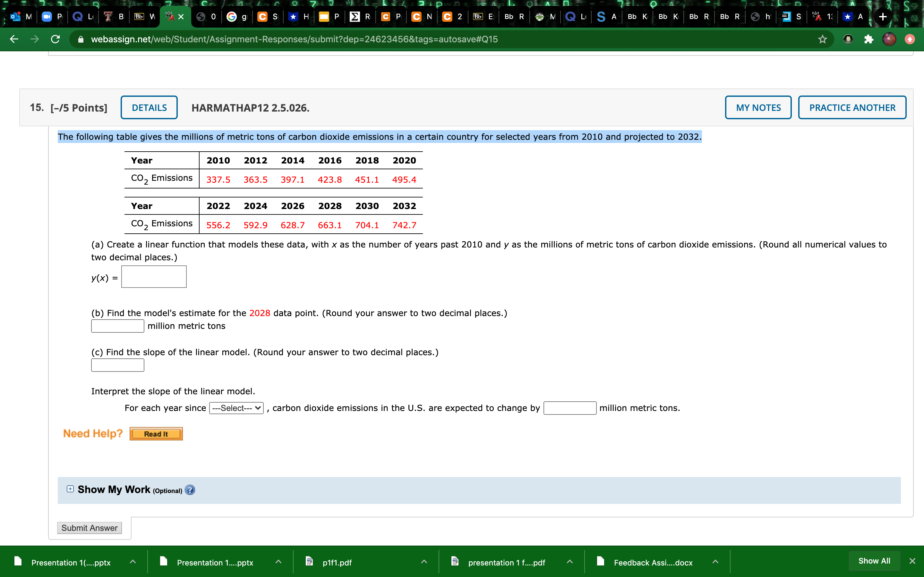Click the help question mark beside Show My Work
Screen dimensions: 924x577
[190, 490]
